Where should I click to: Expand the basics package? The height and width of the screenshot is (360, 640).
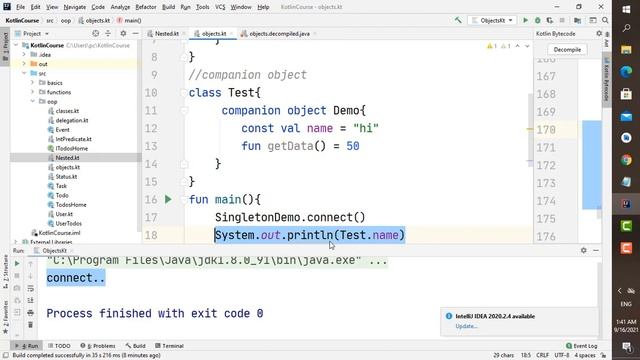point(32,83)
